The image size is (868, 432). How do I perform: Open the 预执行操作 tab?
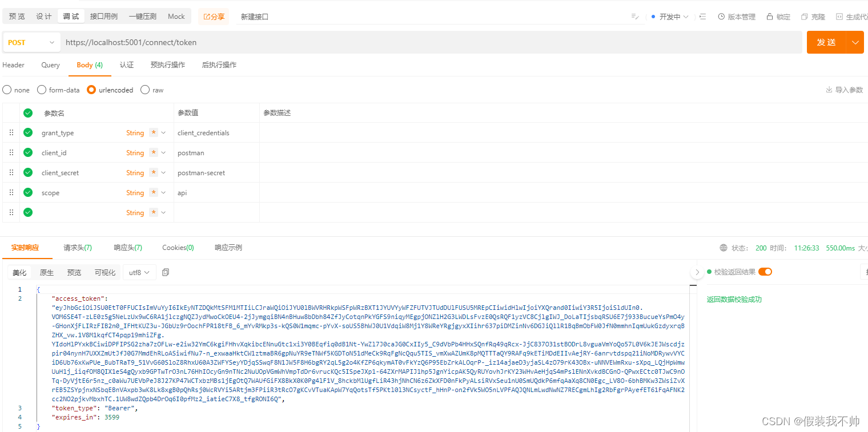[168, 65]
